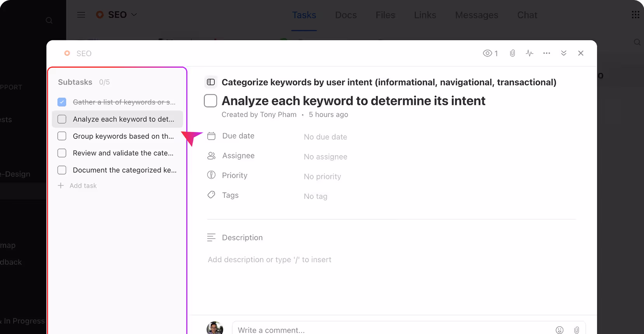This screenshot has width=644, height=334.
Task: Set due date by clicking 'No due date'
Action: coord(325,137)
